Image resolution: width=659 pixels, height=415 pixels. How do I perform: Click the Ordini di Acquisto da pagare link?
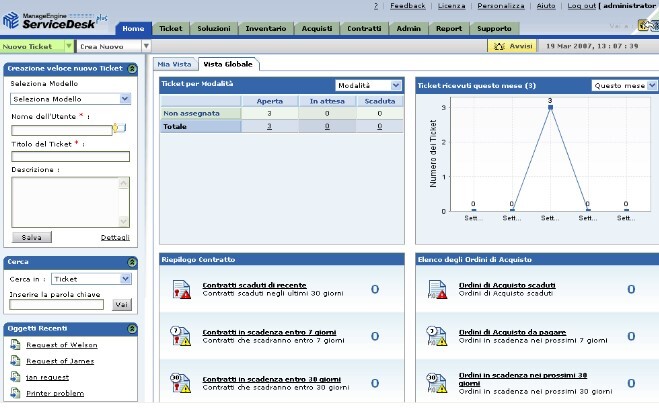click(512, 332)
